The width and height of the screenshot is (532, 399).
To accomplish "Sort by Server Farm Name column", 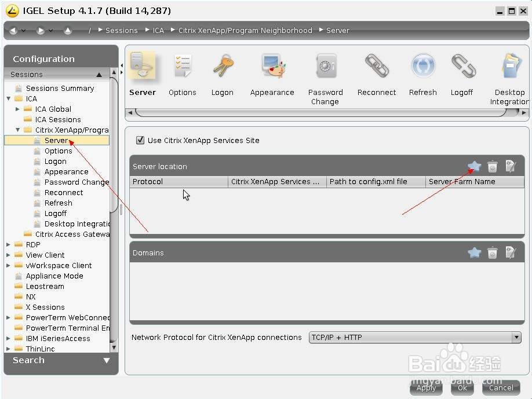I will [x=475, y=182].
